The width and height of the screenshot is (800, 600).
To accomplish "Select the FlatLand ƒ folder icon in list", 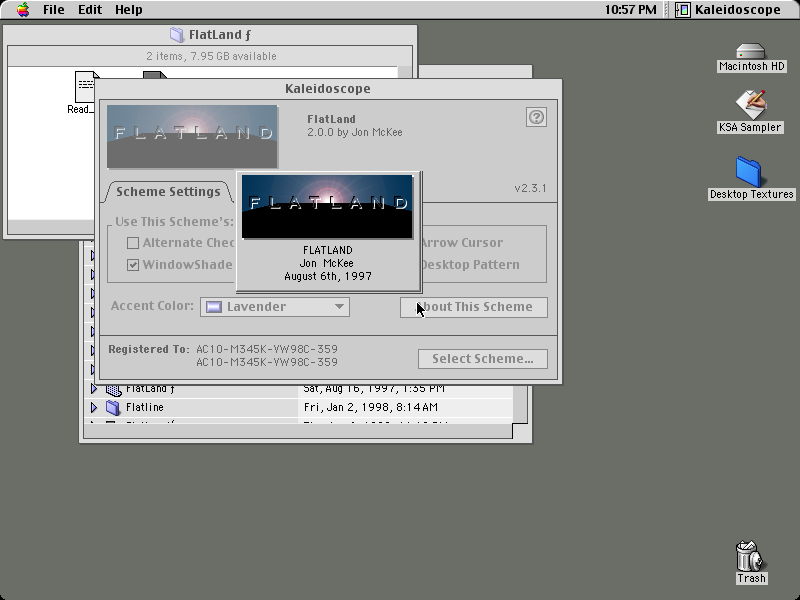I will click(113, 390).
